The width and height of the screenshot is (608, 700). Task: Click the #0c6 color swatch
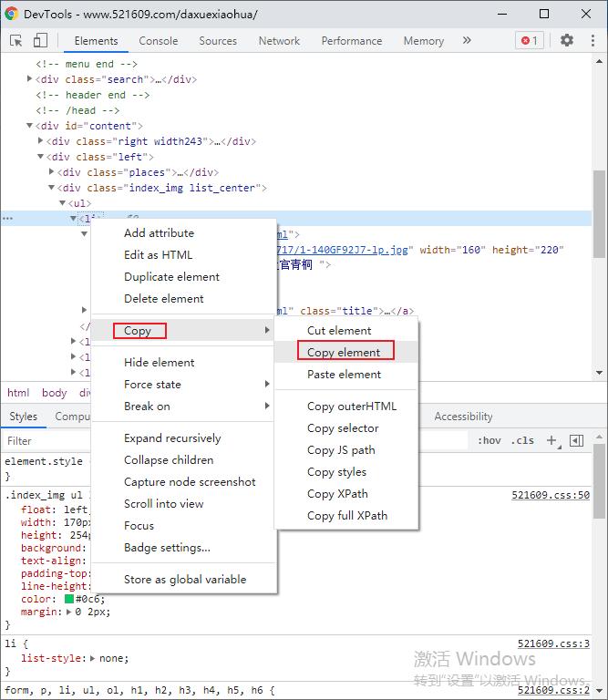pyautogui.click(x=69, y=599)
